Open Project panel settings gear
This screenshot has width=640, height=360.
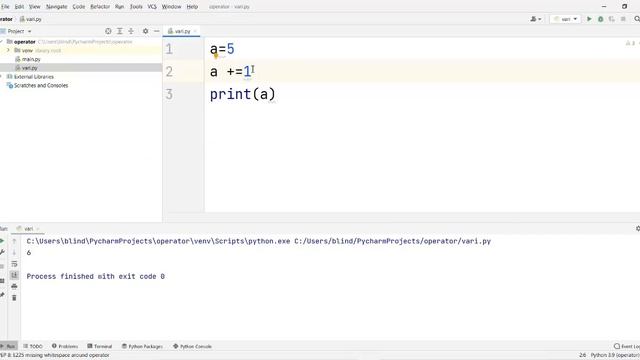click(x=145, y=31)
